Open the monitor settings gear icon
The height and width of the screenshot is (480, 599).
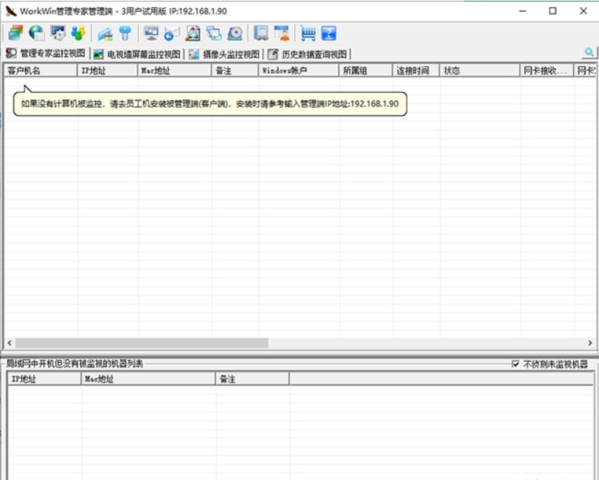[x=58, y=33]
